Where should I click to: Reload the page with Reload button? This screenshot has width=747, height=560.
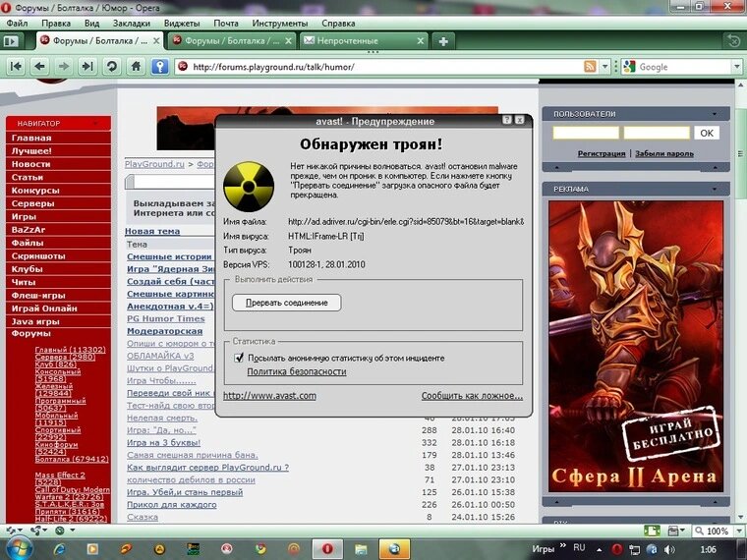tap(112, 66)
